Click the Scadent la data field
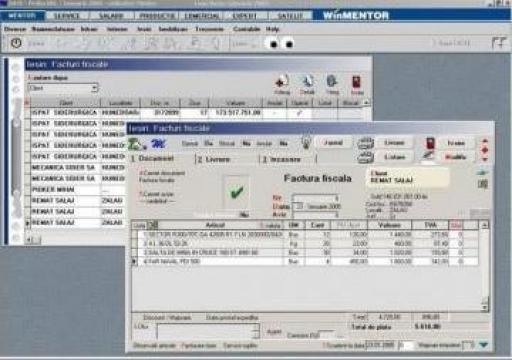512x360 pixels. click(x=380, y=345)
